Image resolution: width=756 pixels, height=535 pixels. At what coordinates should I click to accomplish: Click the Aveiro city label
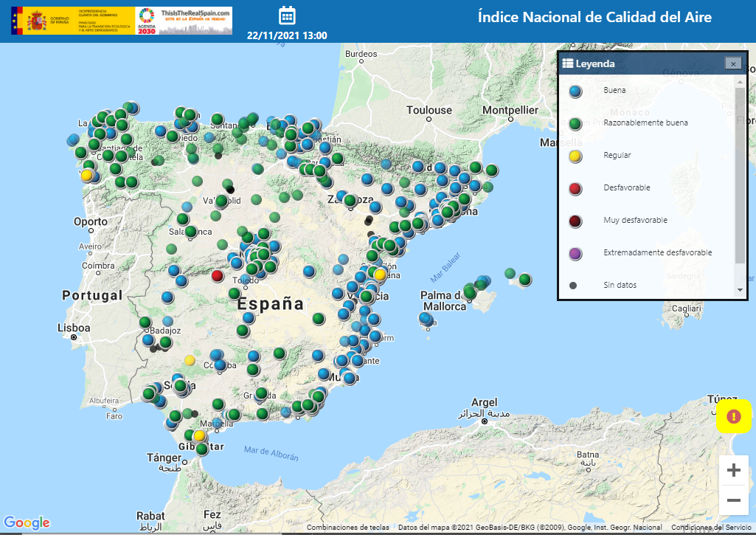(91, 246)
